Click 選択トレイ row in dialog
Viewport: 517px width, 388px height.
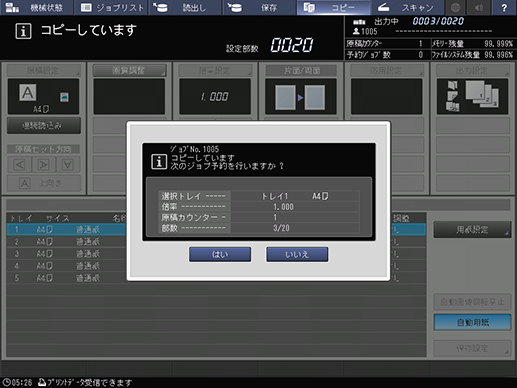[x=259, y=196]
